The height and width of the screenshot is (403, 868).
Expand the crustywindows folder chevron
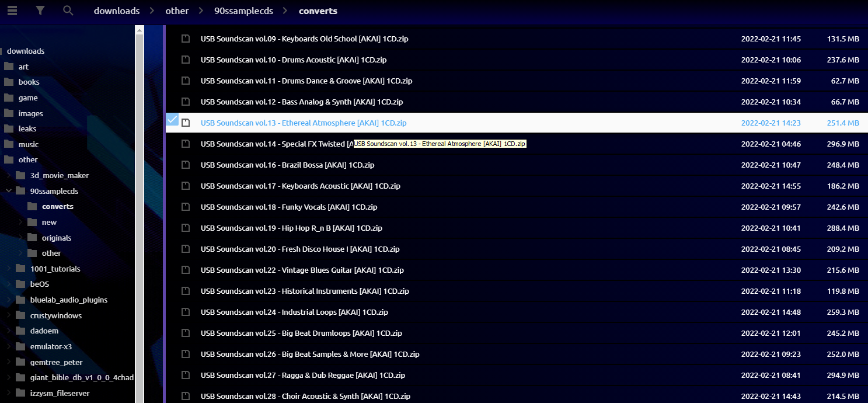[9, 315]
